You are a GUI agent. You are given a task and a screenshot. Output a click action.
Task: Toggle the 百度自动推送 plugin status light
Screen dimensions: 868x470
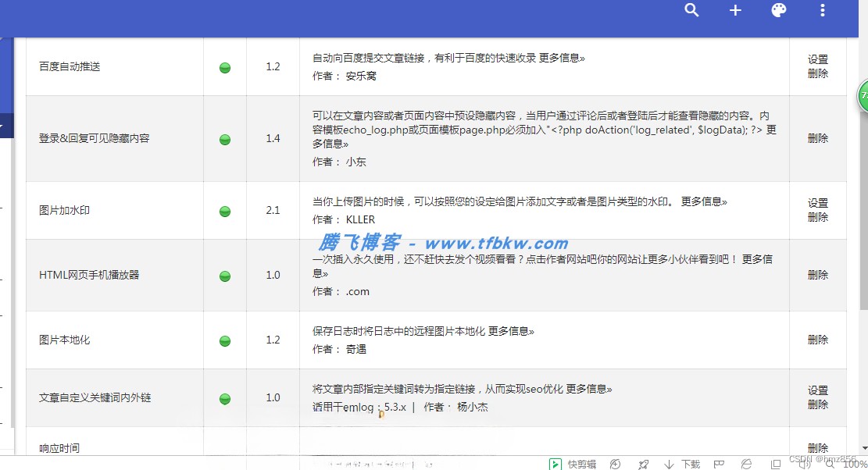[224, 67]
